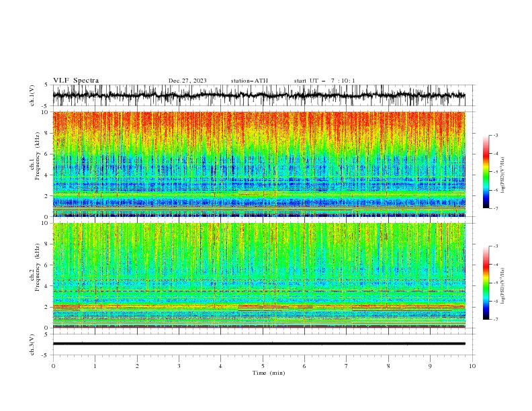Click the "VLF Spectra" plot title
This screenshot has height=411, width=532.
point(76,81)
